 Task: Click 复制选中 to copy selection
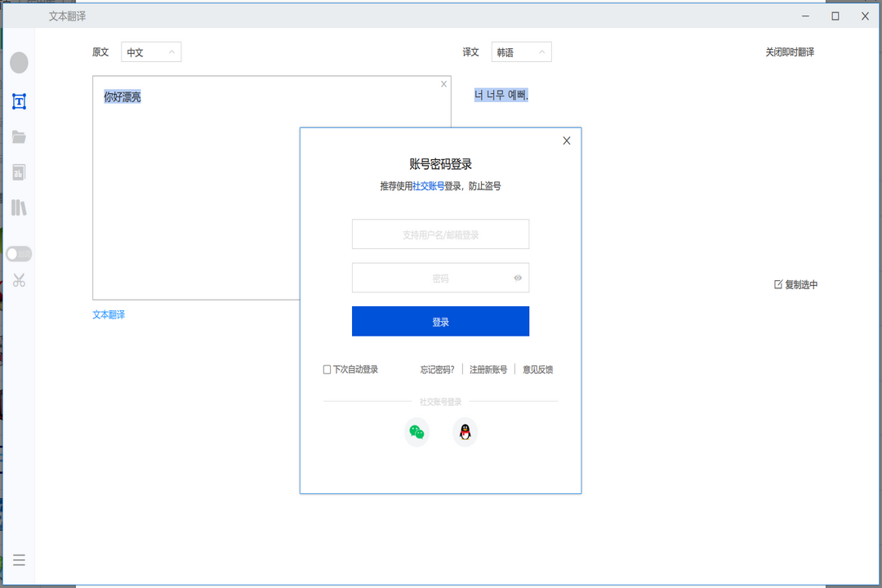pos(795,284)
